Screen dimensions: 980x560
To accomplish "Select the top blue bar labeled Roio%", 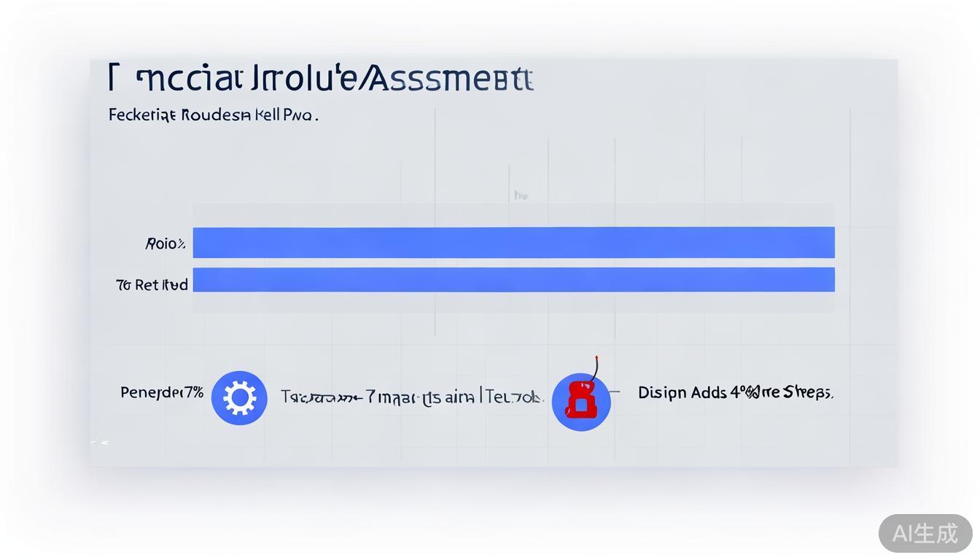I will pyautogui.click(x=513, y=242).
